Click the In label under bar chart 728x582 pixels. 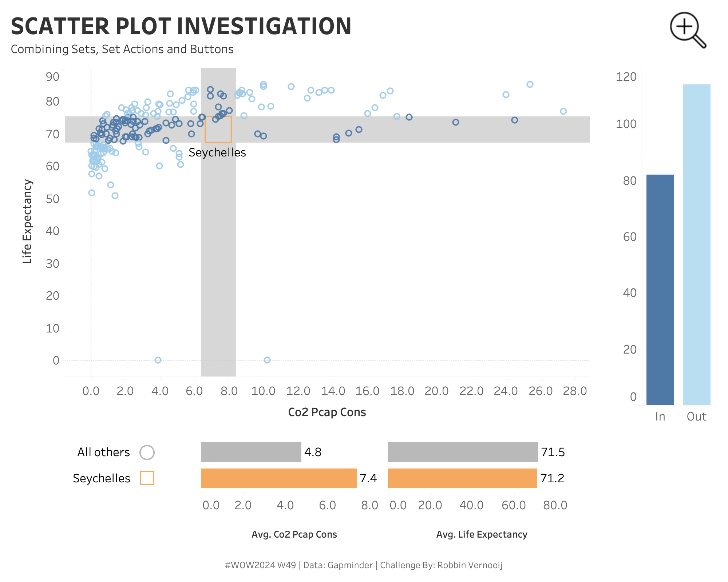pyautogui.click(x=660, y=416)
